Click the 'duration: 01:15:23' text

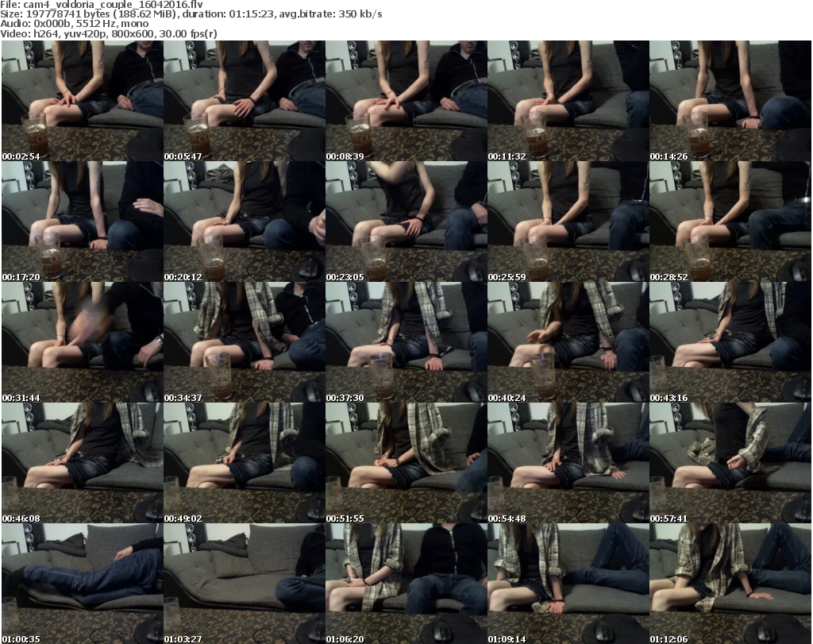click(x=228, y=14)
